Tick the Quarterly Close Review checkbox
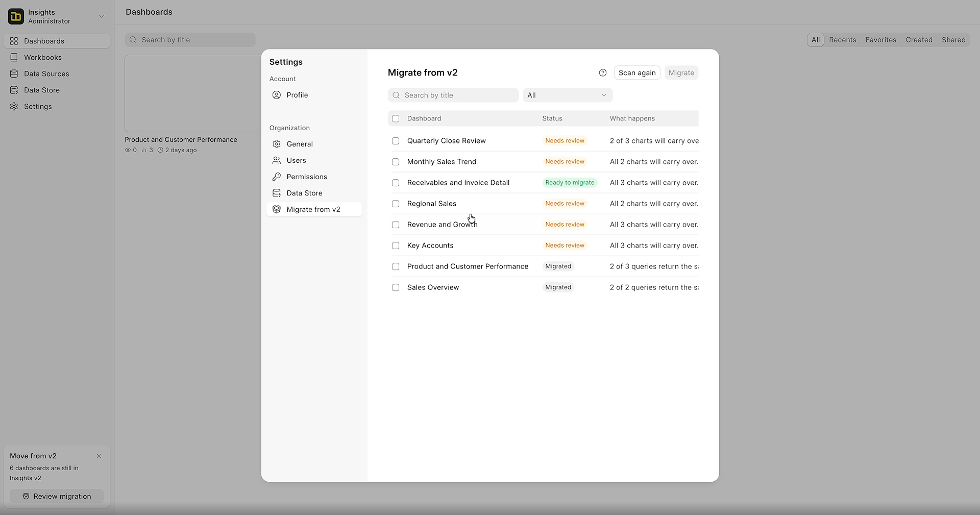This screenshot has height=515, width=980. click(396, 141)
